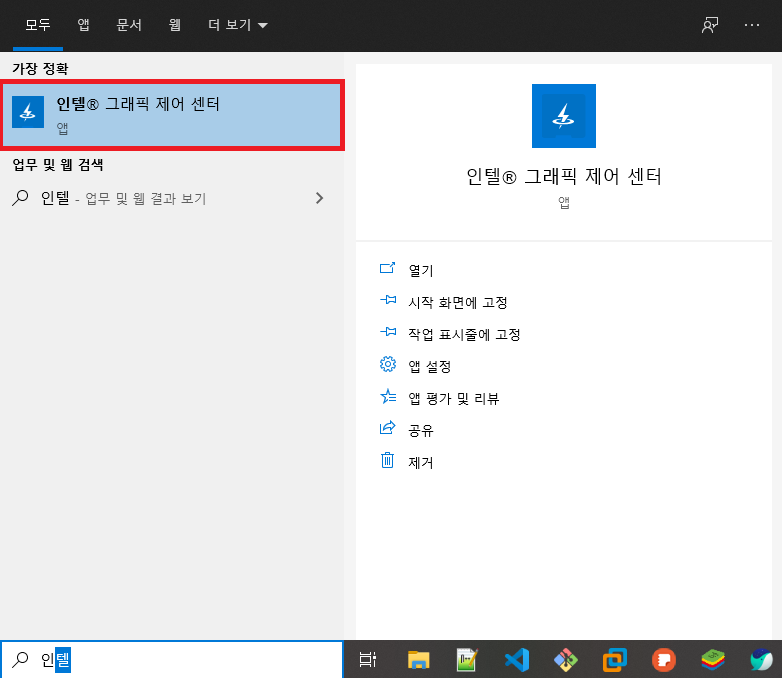
Task: Open Task View on the taskbar
Action: [368, 659]
